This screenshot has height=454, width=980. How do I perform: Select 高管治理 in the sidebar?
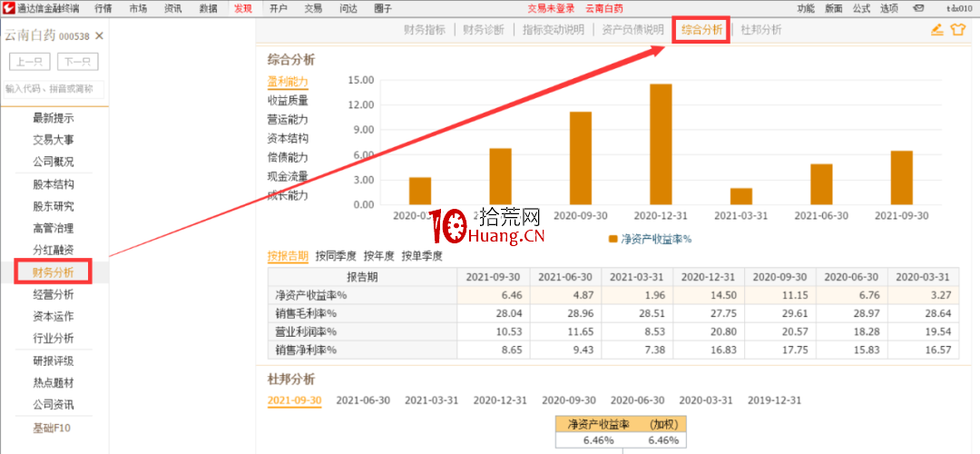coord(54,228)
